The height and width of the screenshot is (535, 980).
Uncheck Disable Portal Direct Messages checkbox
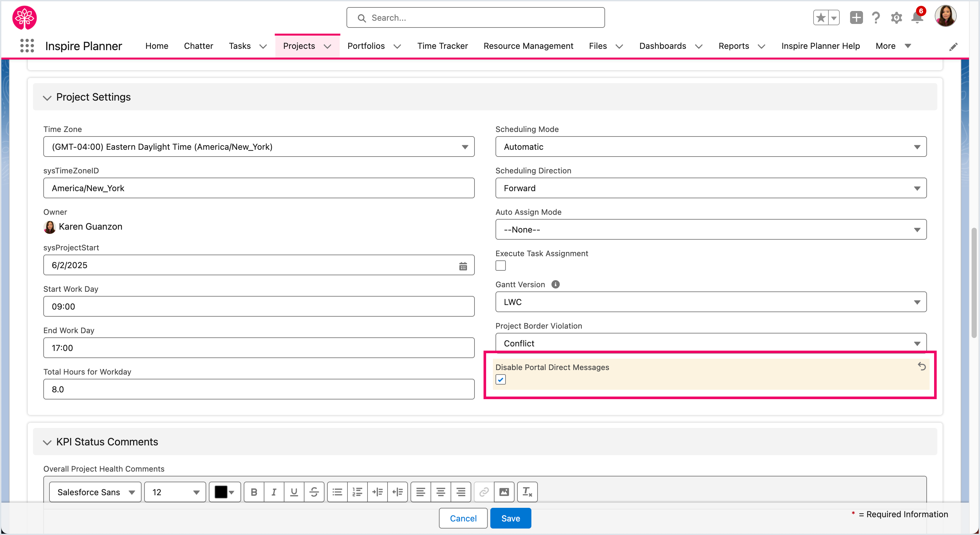(x=501, y=380)
